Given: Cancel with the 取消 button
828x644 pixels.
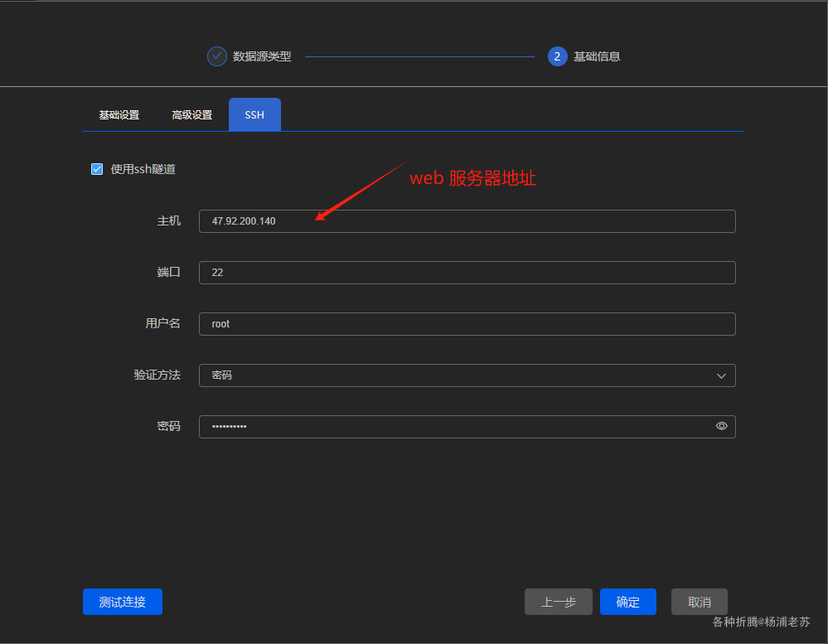Looking at the screenshot, I should pyautogui.click(x=700, y=602).
